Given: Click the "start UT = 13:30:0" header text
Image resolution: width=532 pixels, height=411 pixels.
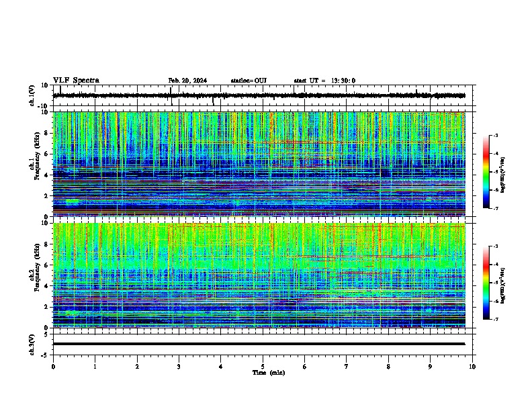Looking at the screenshot, I should click(x=324, y=81).
